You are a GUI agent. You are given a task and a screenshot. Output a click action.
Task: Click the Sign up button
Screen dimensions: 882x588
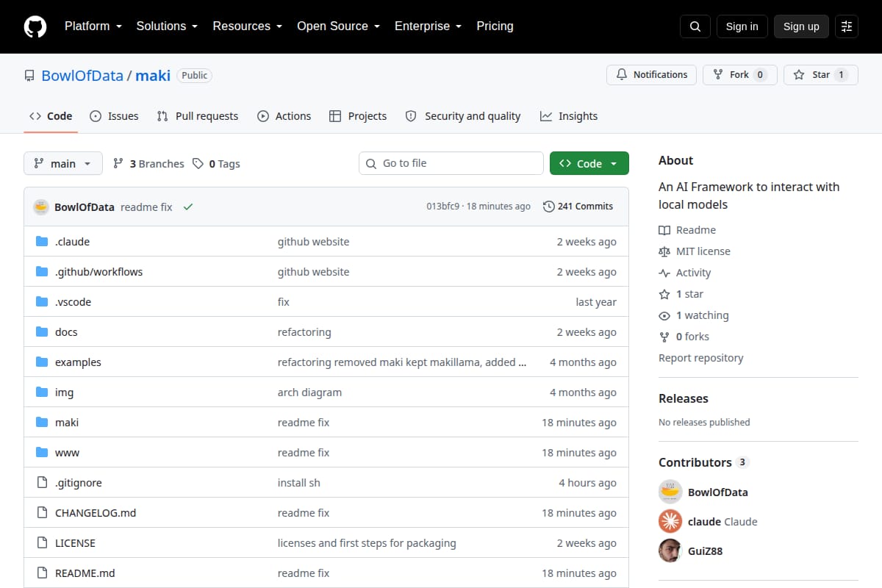(801, 26)
